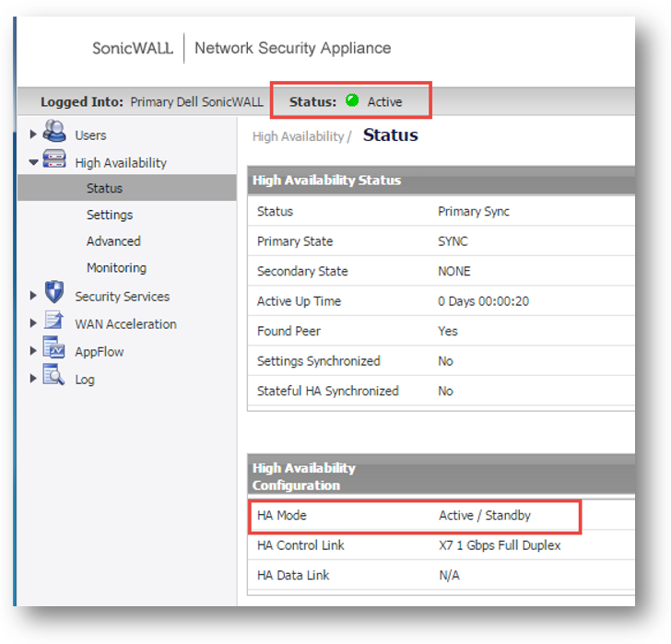Click the Log magnifier icon
Screen dimensions: 671x644
tap(54, 378)
